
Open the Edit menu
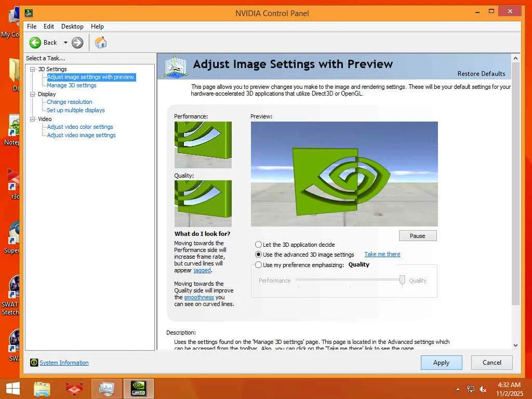click(48, 26)
